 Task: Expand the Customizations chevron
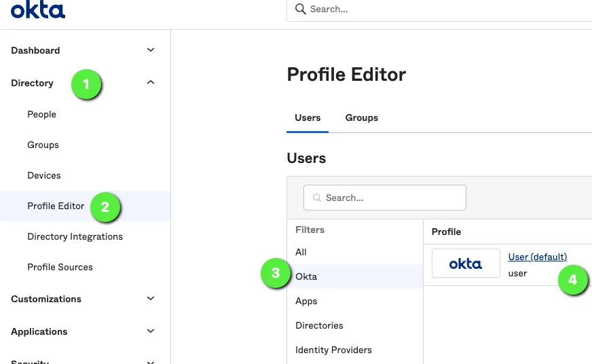tap(151, 298)
